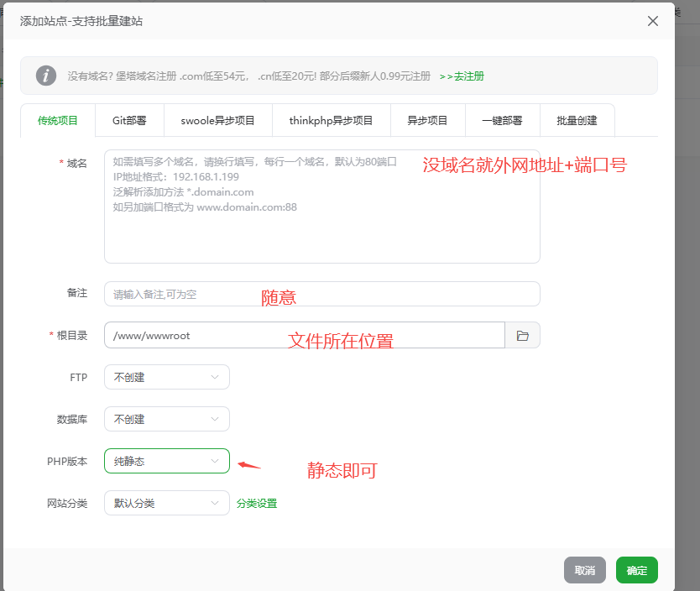The image size is (700, 591).
Task: Focus the 域名 domain textarea
Action: pyautogui.click(x=321, y=207)
